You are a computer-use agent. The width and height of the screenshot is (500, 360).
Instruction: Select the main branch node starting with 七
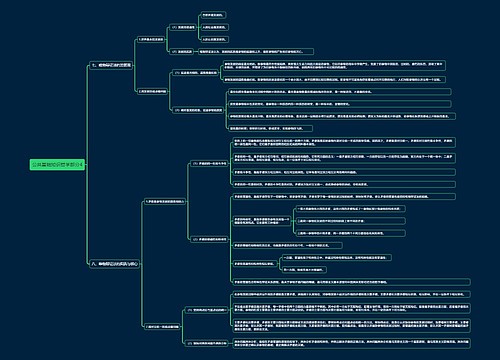coord(111,65)
